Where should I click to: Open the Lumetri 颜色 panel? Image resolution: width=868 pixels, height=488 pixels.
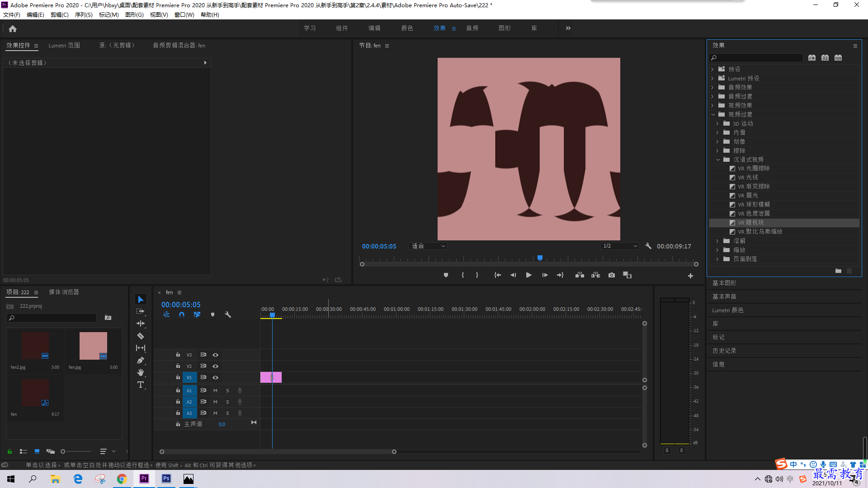(x=728, y=310)
